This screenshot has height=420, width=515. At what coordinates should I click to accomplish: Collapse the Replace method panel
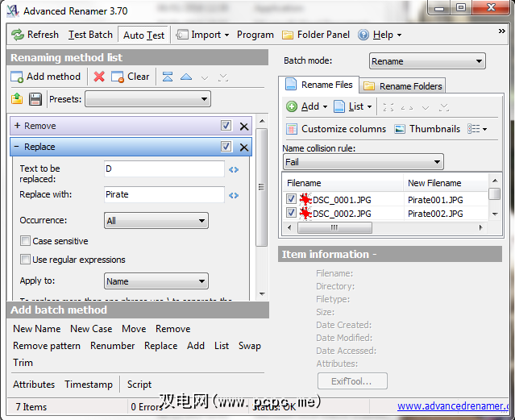pyautogui.click(x=17, y=147)
